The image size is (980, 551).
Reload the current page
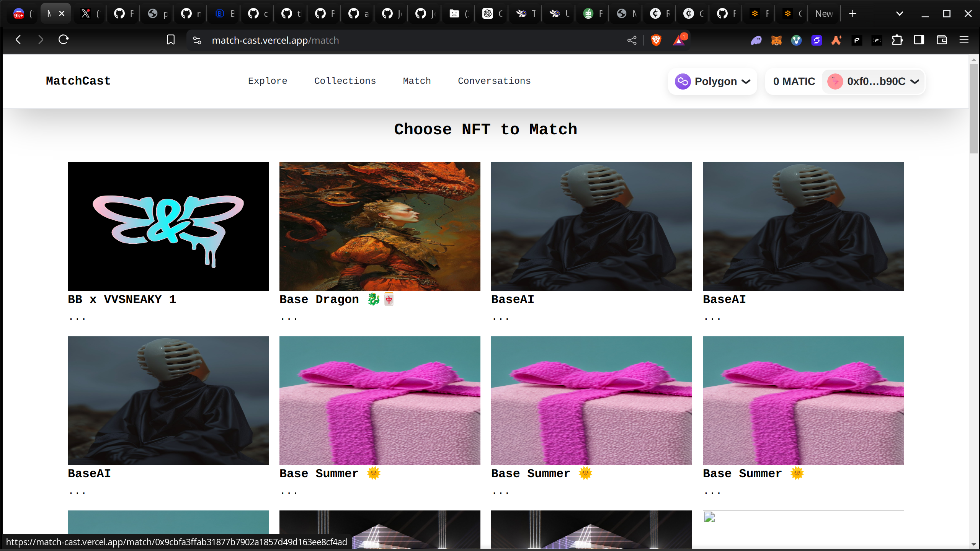click(64, 40)
